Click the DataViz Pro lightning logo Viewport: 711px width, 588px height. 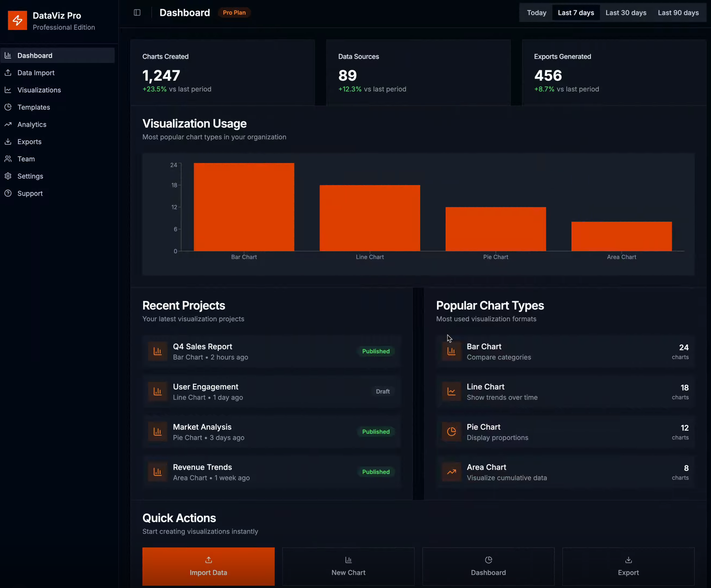(17, 21)
